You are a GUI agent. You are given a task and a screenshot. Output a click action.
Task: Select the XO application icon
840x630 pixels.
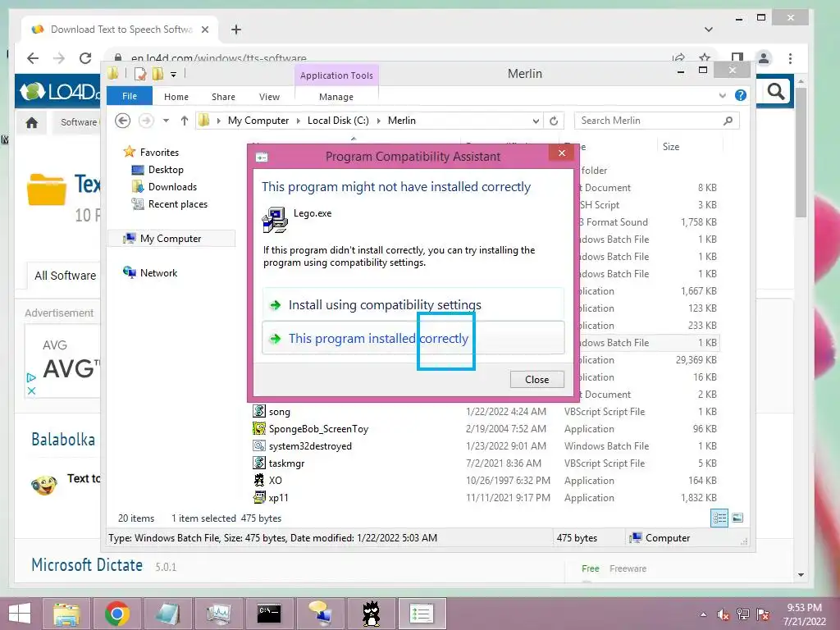pos(258,480)
